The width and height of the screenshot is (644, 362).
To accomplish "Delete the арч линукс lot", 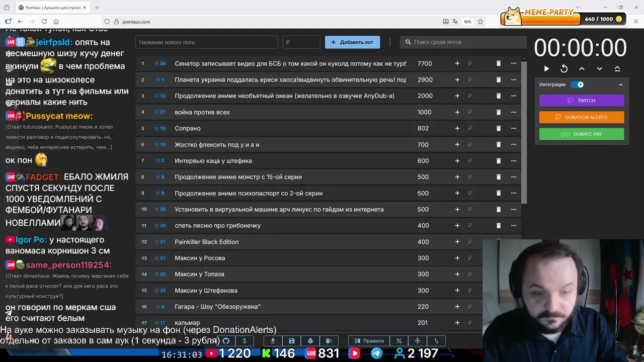I will pyautogui.click(x=499, y=209).
